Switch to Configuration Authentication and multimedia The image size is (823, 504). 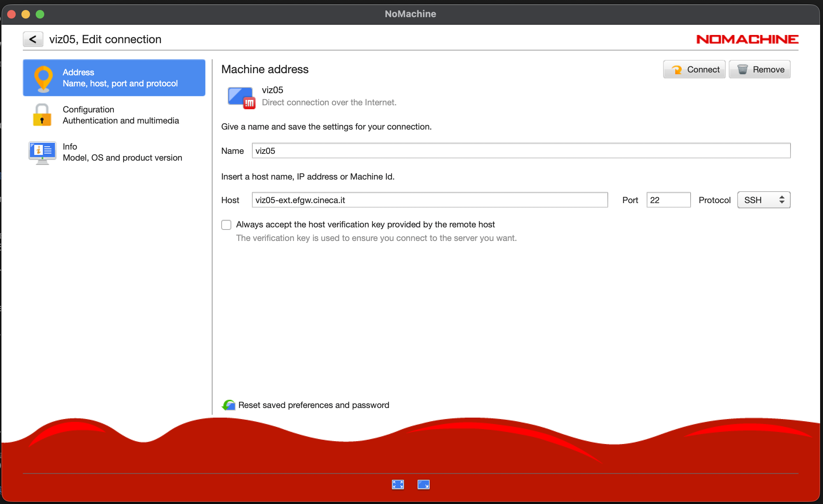[121, 115]
